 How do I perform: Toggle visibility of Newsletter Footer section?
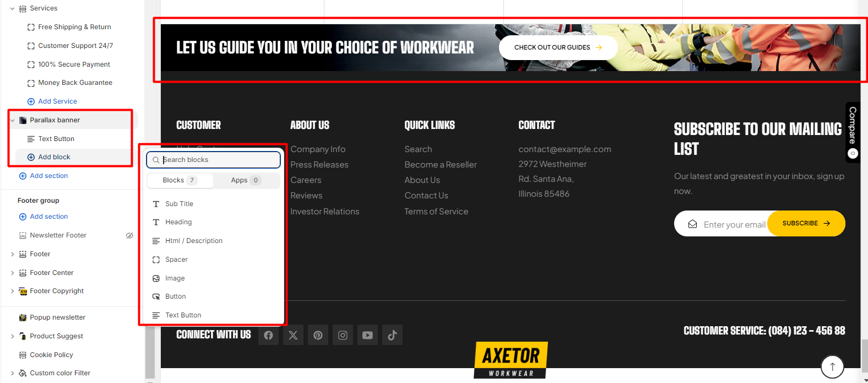coord(129,235)
